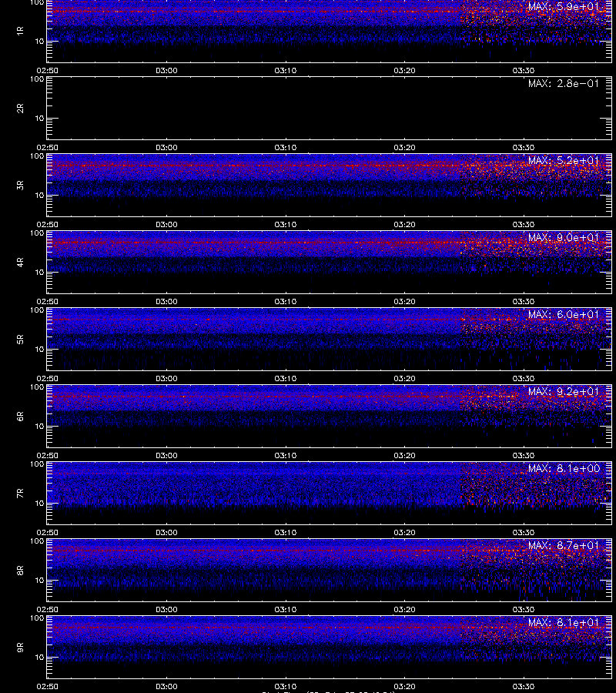This screenshot has width=616, height=693.
Task: Click '03:10' tick under the 2R panel
Action: click(x=286, y=147)
